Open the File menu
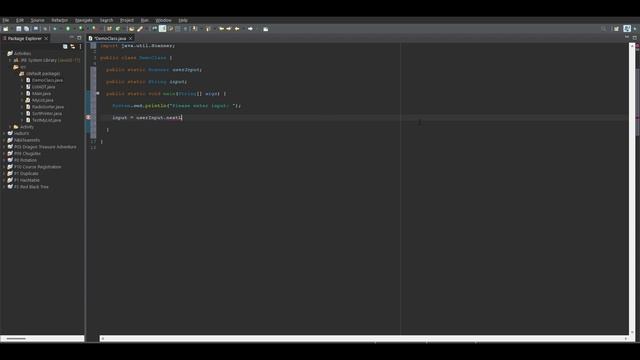The height and width of the screenshot is (360, 640). (6, 20)
